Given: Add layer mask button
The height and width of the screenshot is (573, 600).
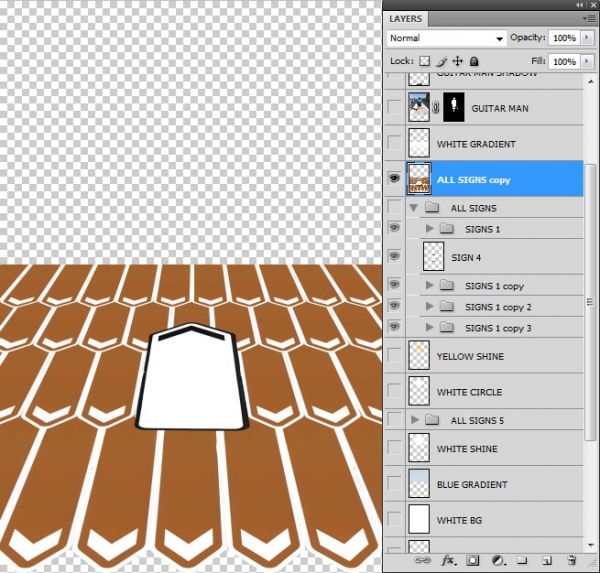Looking at the screenshot, I should click(473, 560).
